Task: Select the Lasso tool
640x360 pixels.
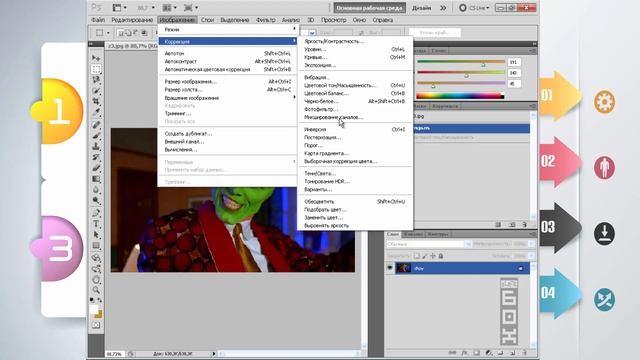Action: [96, 80]
